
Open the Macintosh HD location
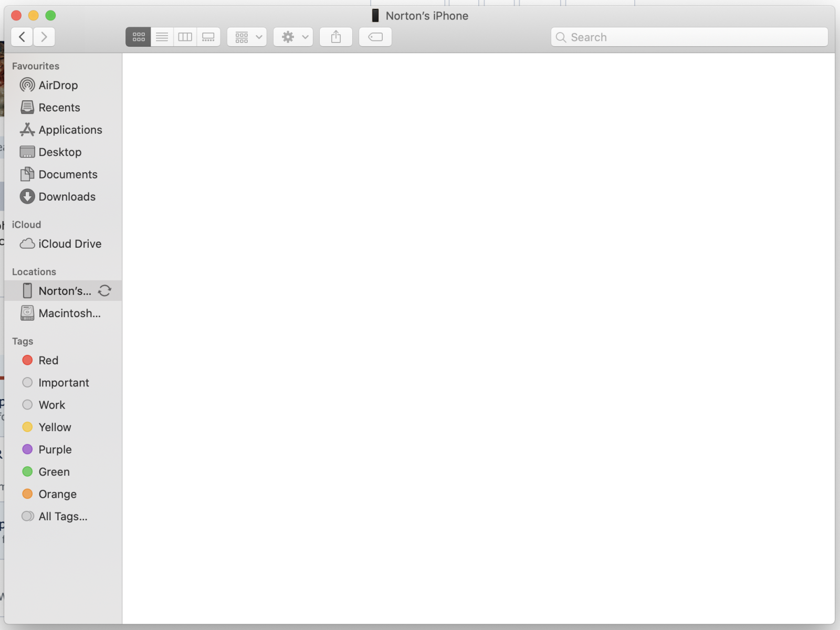click(63, 313)
